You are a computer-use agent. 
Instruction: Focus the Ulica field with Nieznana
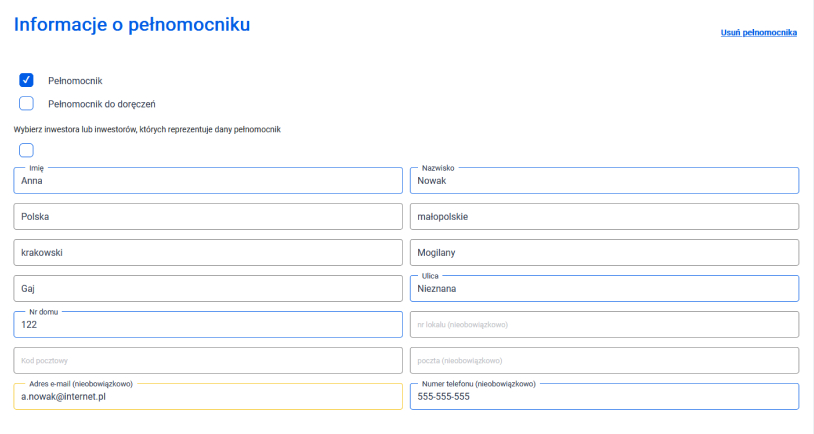[604, 289]
